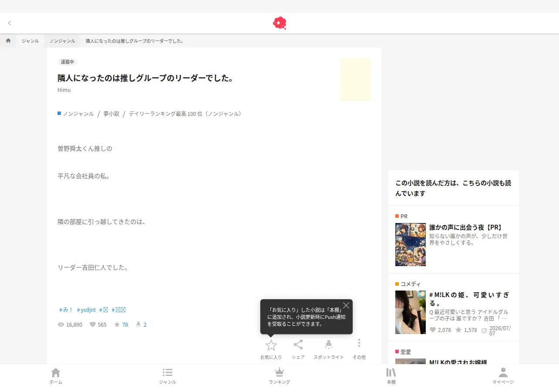Click the back arrow in the header
Screen dimensions: 559x392
click(10, 23)
